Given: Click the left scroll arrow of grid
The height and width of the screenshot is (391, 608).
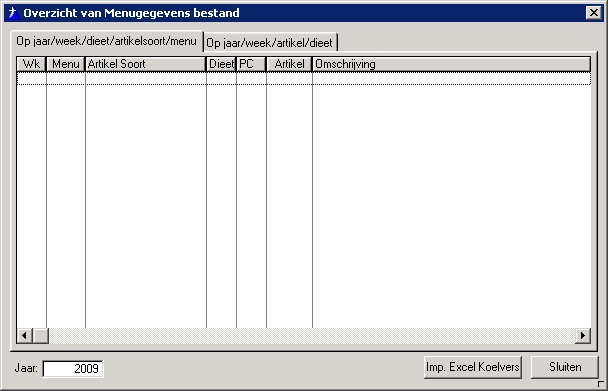Looking at the screenshot, I should (25, 336).
